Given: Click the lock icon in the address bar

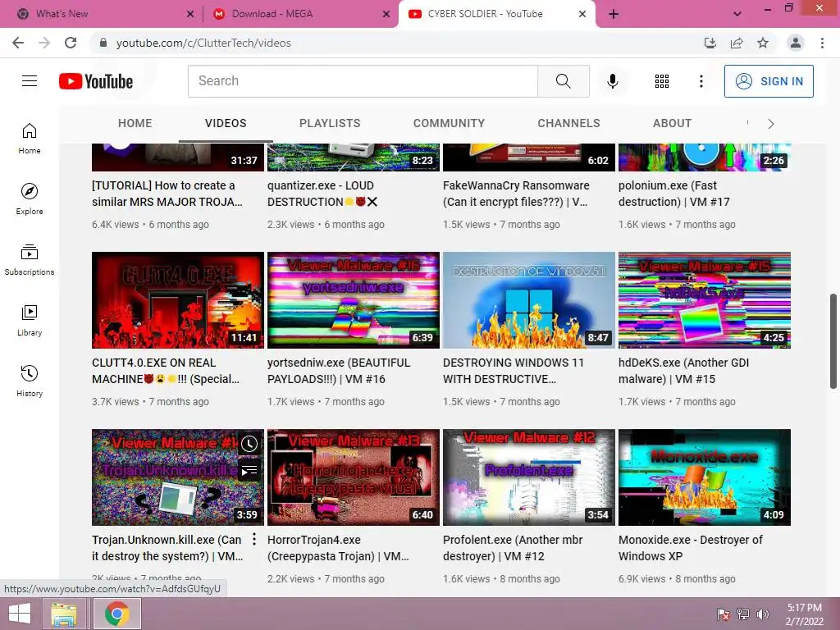Looking at the screenshot, I should (x=103, y=43).
